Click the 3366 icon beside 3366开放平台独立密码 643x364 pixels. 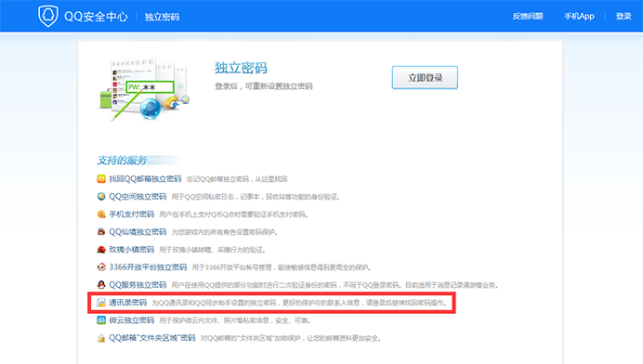(101, 266)
